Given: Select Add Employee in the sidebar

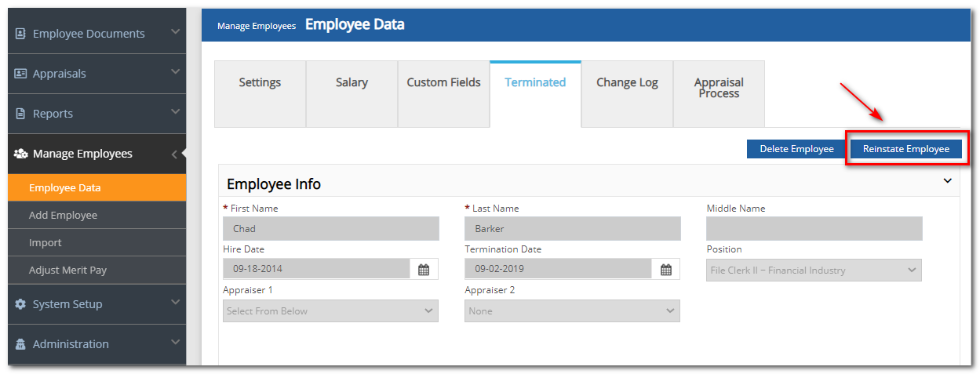Looking at the screenshot, I should (x=63, y=215).
